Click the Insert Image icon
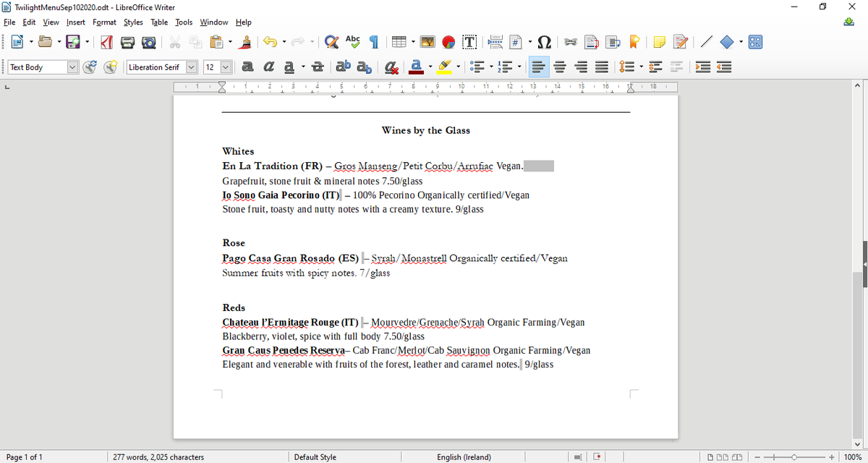The width and height of the screenshot is (868, 463). click(427, 43)
